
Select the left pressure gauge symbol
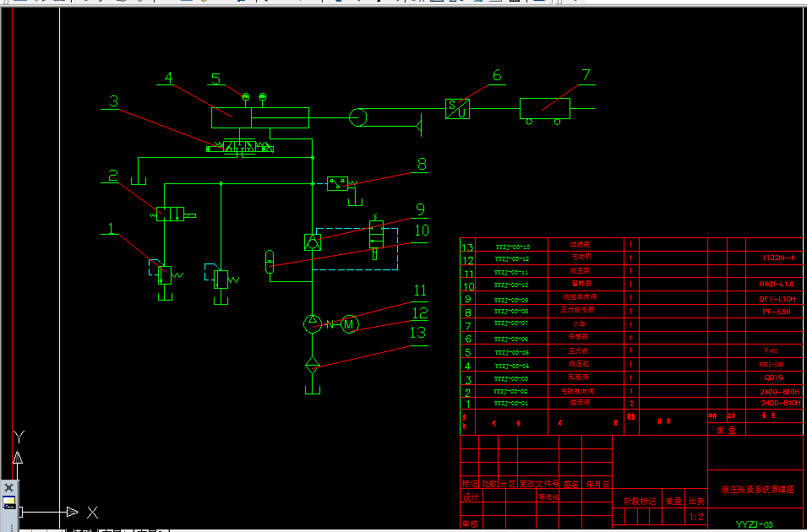pos(246,97)
